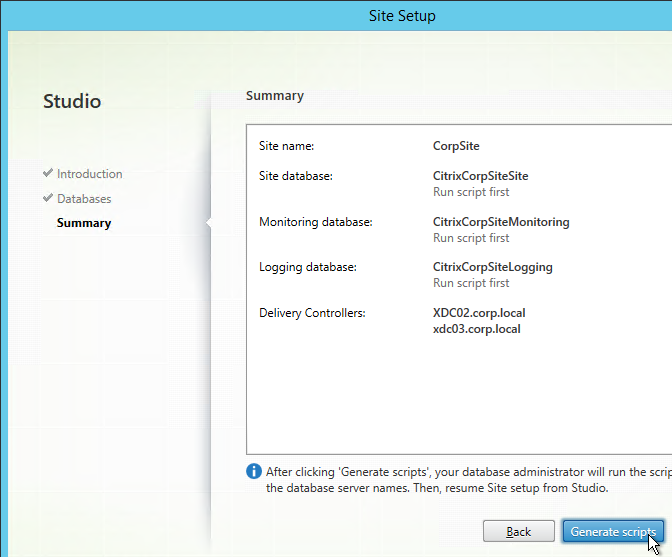Click the blue information icon
The image size is (672, 557).
(x=254, y=471)
